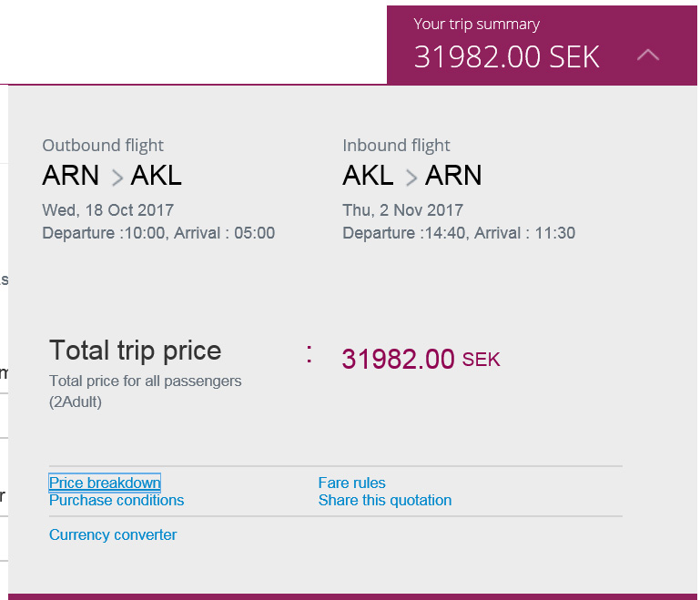Viewport: 700px width, 600px height.
Task: Click Share this quotation
Action: pyautogui.click(x=384, y=500)
